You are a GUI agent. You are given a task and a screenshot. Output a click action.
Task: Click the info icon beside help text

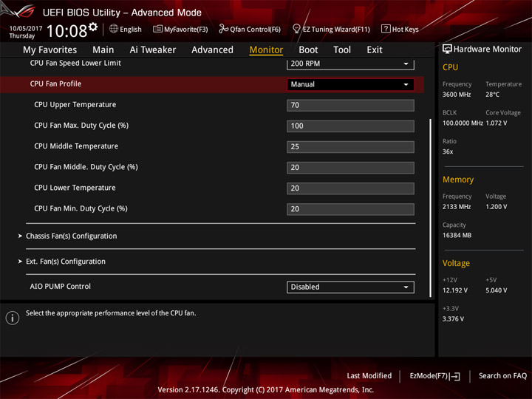(x=13, y=318)
